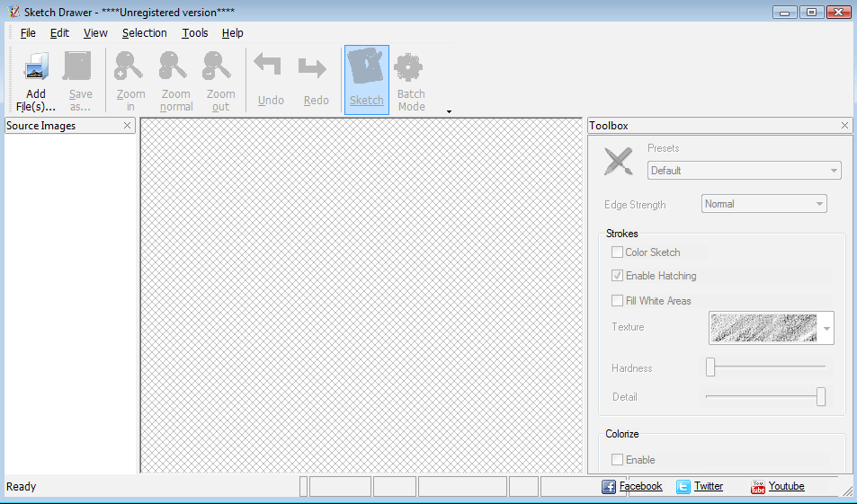Click the Zoom in magnifier icon
This screenshot has height=504, width=857.
129,66
